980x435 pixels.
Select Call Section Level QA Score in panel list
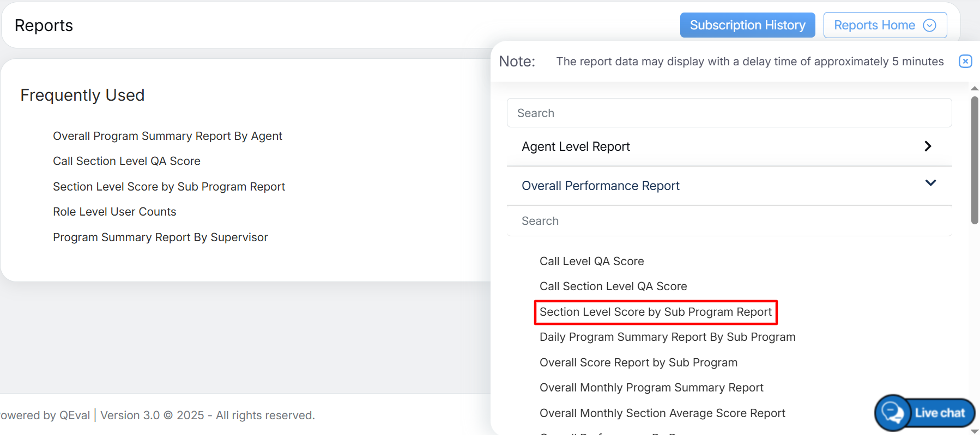tap(613, 286)
